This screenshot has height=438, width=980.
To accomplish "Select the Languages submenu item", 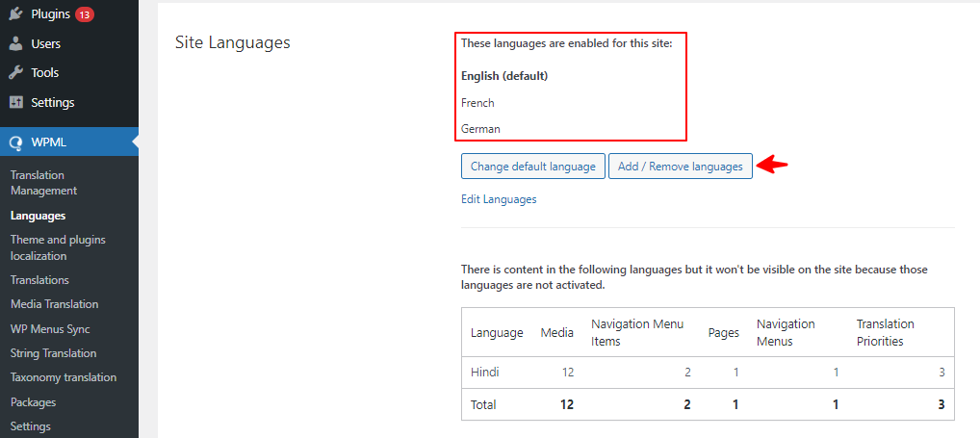I will (x=39, y=216).
